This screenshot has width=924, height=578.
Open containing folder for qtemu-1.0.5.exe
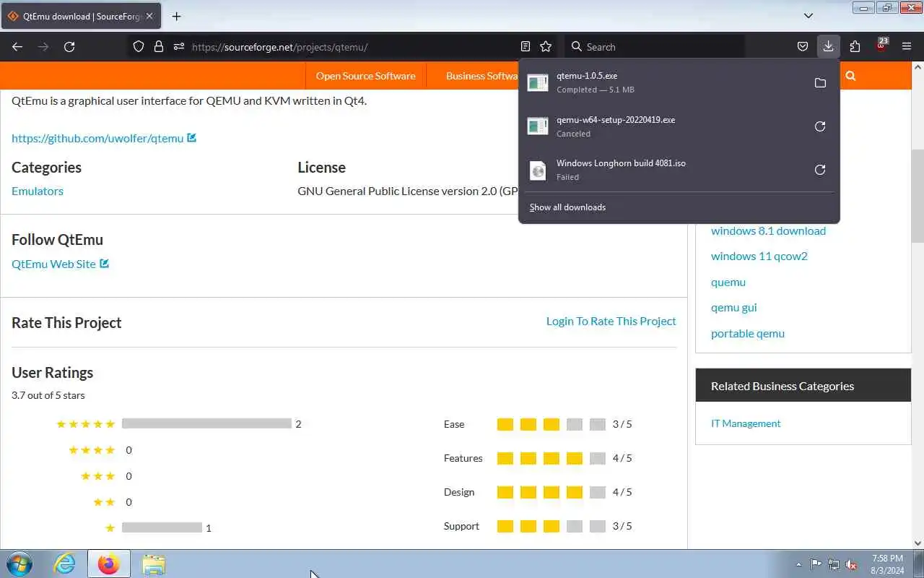[x=820, y=83]
